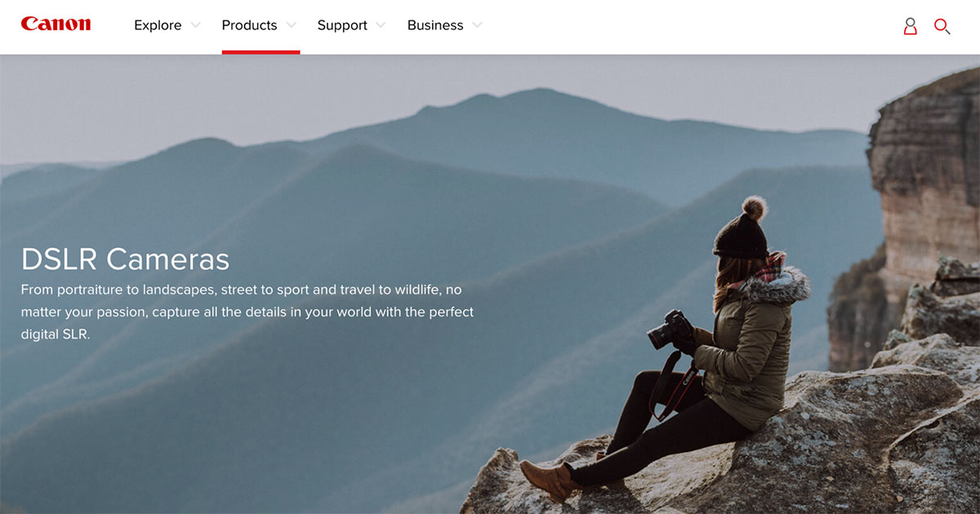Open the Business menu
This screenshot has height=514, width=980.
435,25
